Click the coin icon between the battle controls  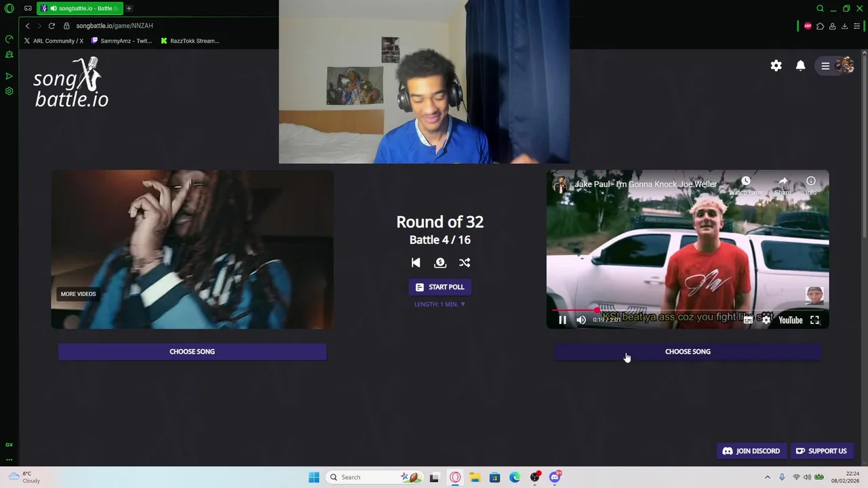click(440, 263)
